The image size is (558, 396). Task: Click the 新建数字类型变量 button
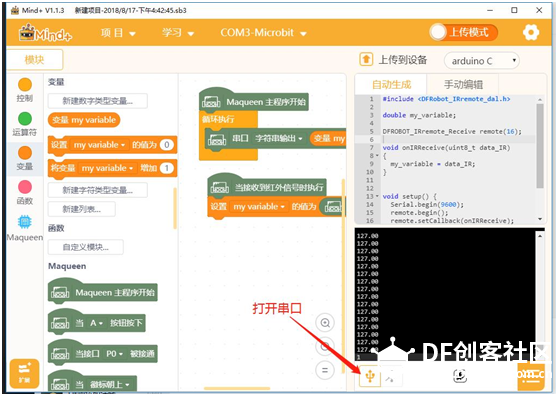click(x=98, y=101)
